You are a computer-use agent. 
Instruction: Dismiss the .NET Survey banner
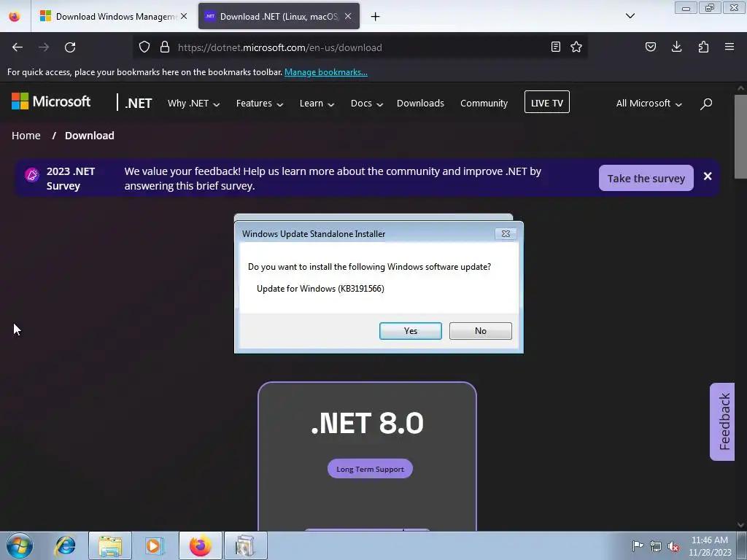708,176
